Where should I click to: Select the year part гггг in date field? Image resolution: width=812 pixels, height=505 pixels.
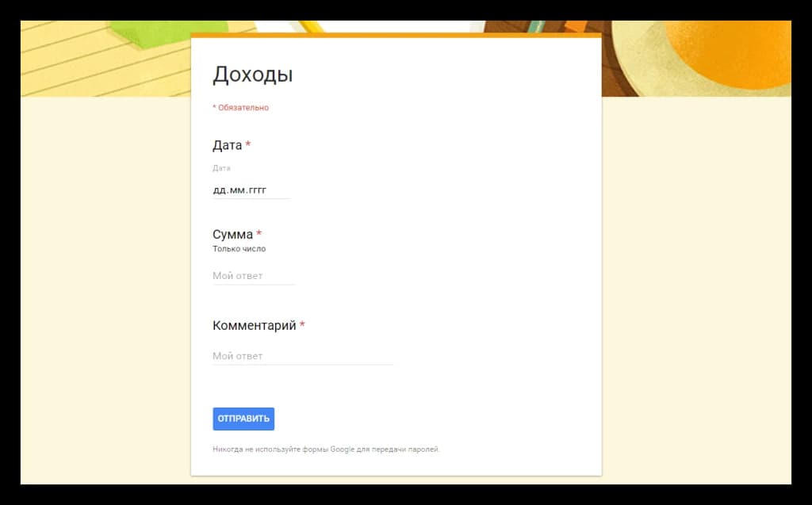(257, 190)
